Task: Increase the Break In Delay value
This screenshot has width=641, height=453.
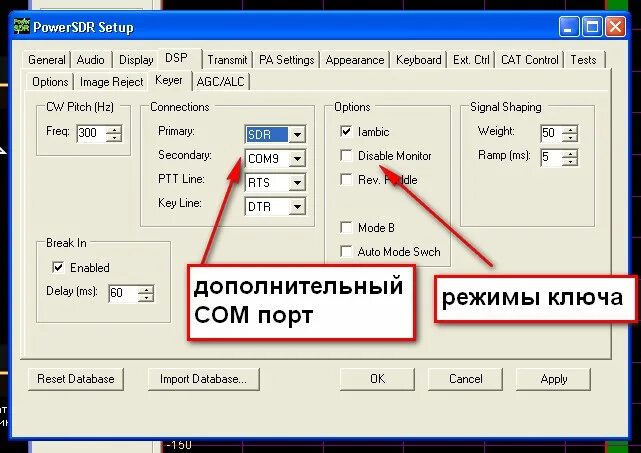Action: 146,289
